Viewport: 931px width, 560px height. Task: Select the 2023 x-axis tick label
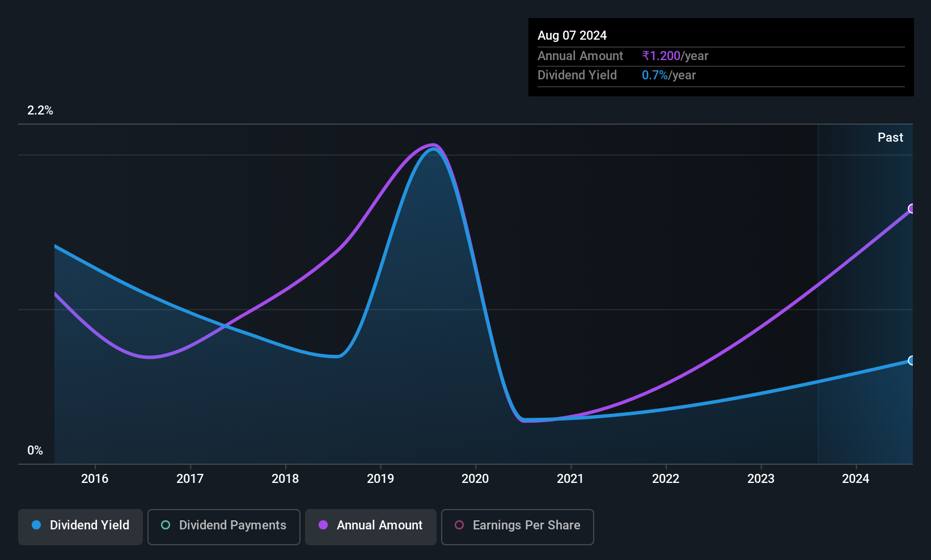[x=761, y=479]
